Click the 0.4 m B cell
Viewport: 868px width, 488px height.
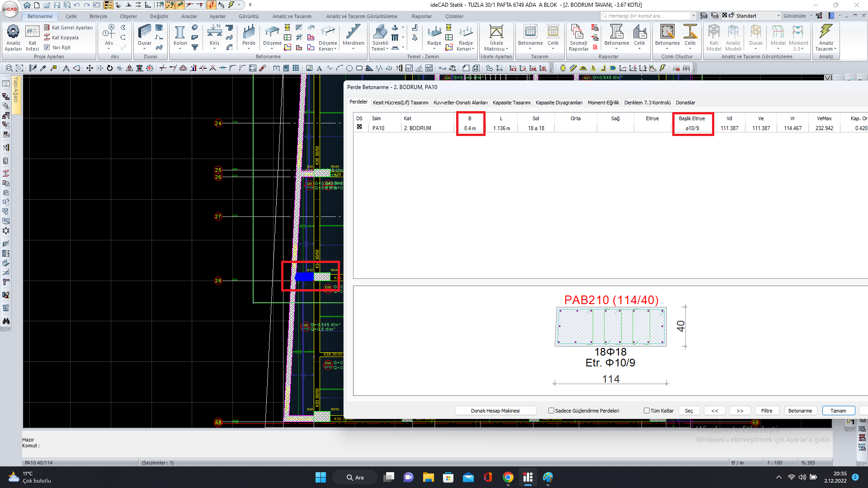coord(470,128)
